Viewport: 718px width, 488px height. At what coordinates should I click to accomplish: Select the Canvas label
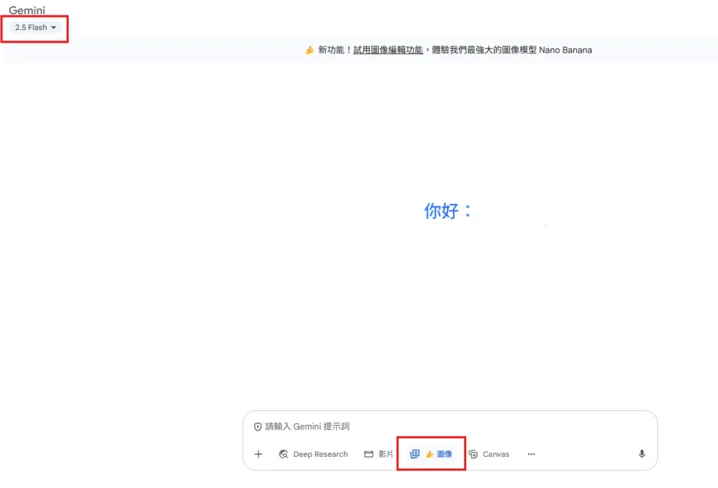click(x=496, y=454)
